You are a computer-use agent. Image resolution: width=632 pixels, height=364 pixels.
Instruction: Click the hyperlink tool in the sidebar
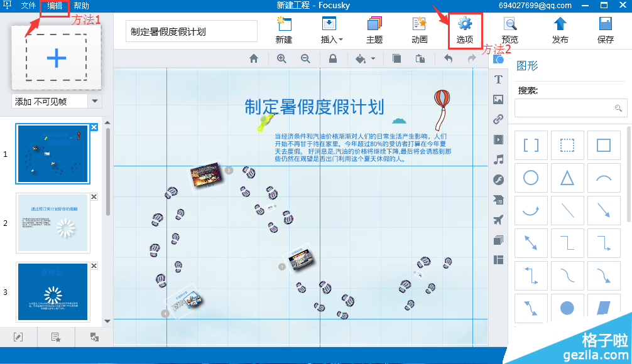(x=498, y=119)
